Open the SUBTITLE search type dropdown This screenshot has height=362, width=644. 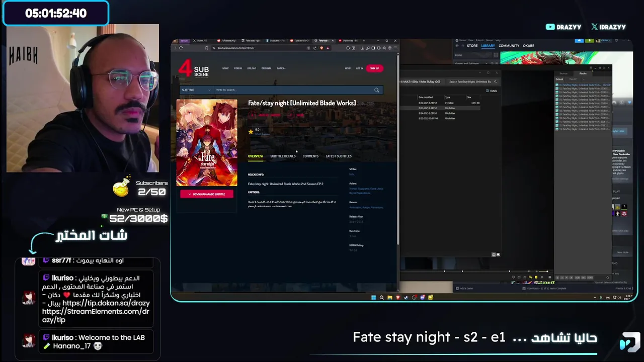pyautogui.click(x=197, y=90)
